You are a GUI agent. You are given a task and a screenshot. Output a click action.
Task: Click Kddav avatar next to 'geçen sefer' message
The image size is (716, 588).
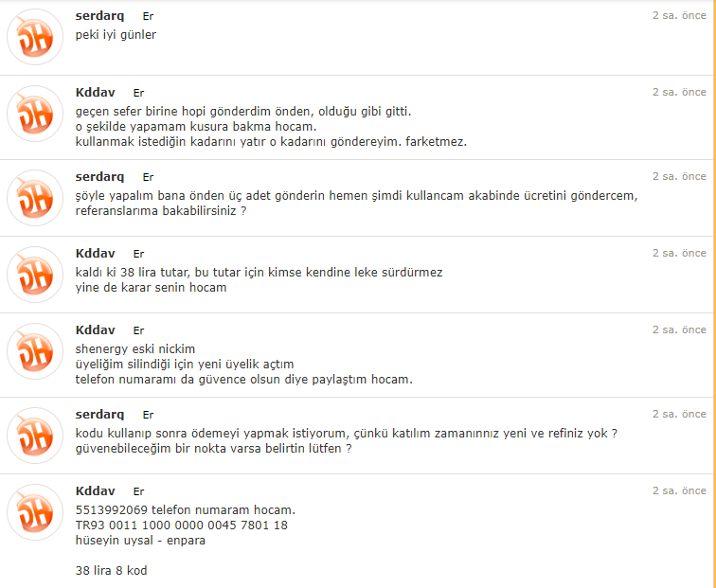tap(35, 114)
